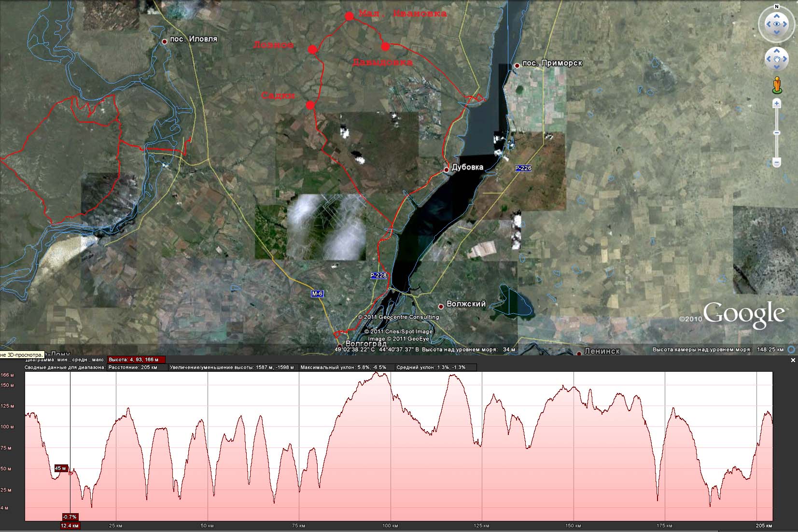Select the пос. Приморск placemark dot
The image size is (798, 532).
517,65
